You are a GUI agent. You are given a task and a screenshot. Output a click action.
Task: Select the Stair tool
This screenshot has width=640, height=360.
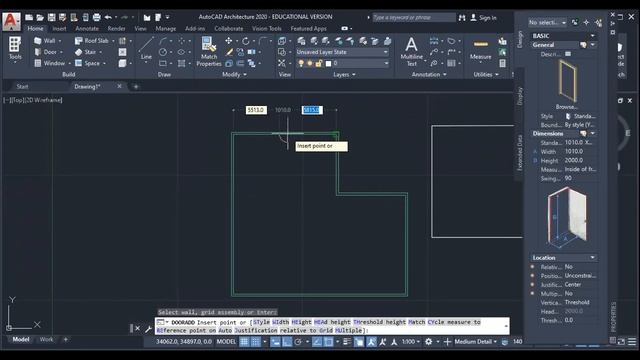click(86, 52)
